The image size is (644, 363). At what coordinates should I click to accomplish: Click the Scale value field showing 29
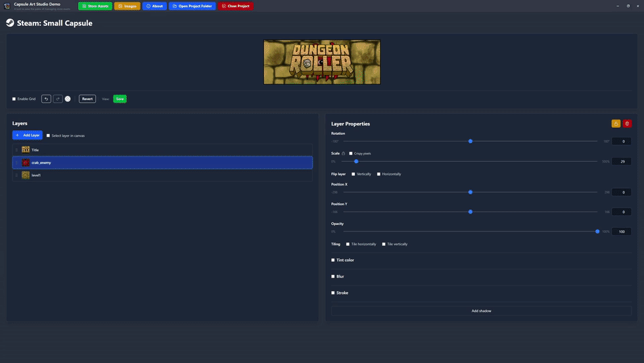[622, 161]
